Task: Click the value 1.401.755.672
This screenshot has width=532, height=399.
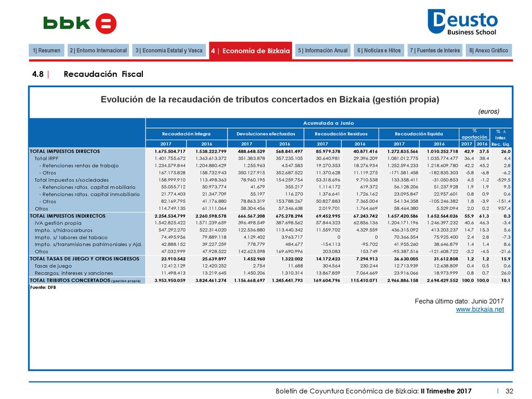Action: pyautogui.click(x=170, y=158)
